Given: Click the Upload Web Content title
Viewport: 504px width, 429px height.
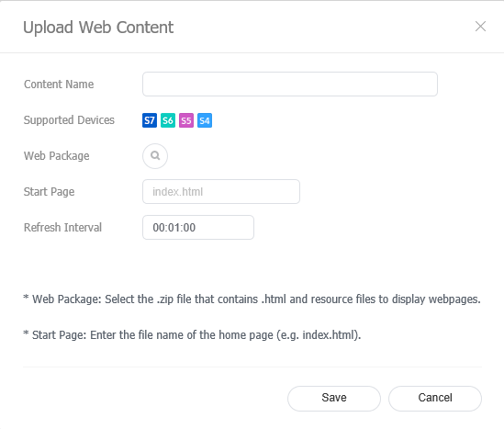Looking at the screenshot, I should 98,28.
